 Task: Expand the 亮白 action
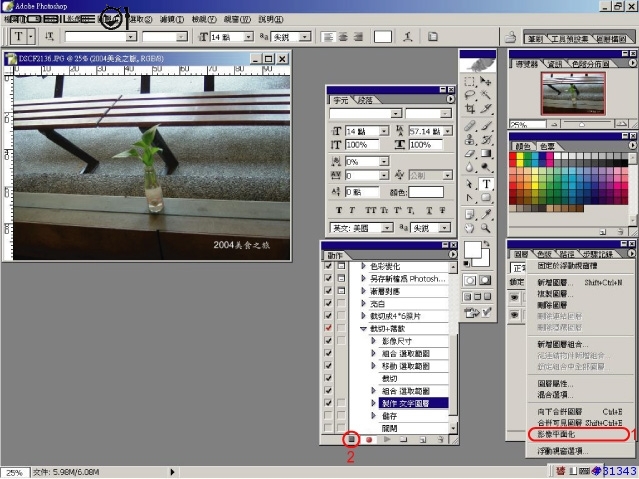point(363,303)
